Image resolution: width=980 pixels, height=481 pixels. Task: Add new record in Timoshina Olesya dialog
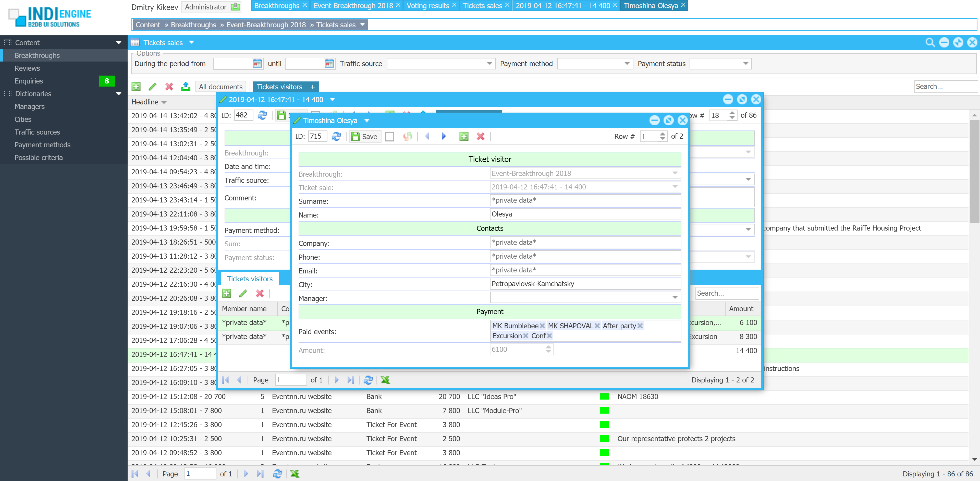coord(464,136)
